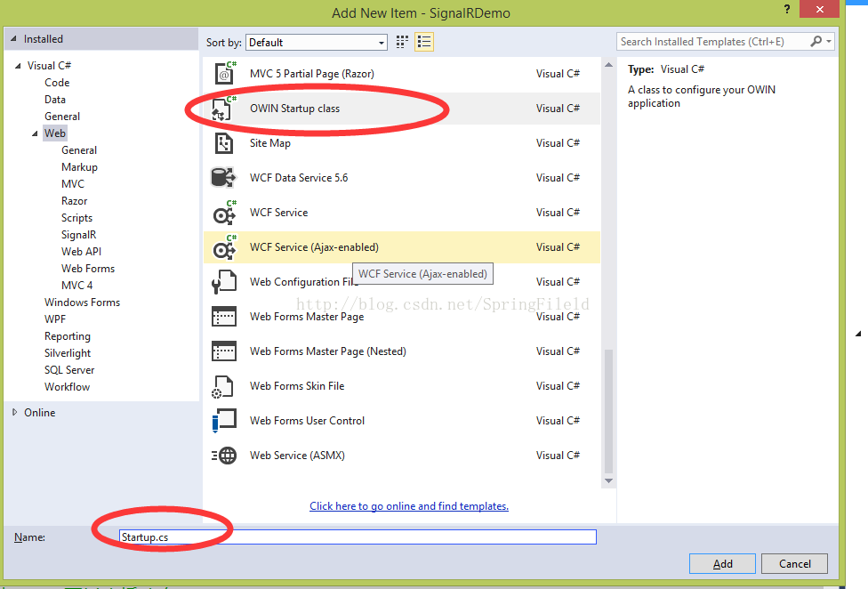868x589 pixels.
Task: Collapse the Web tree node
Action: (35, 133)
